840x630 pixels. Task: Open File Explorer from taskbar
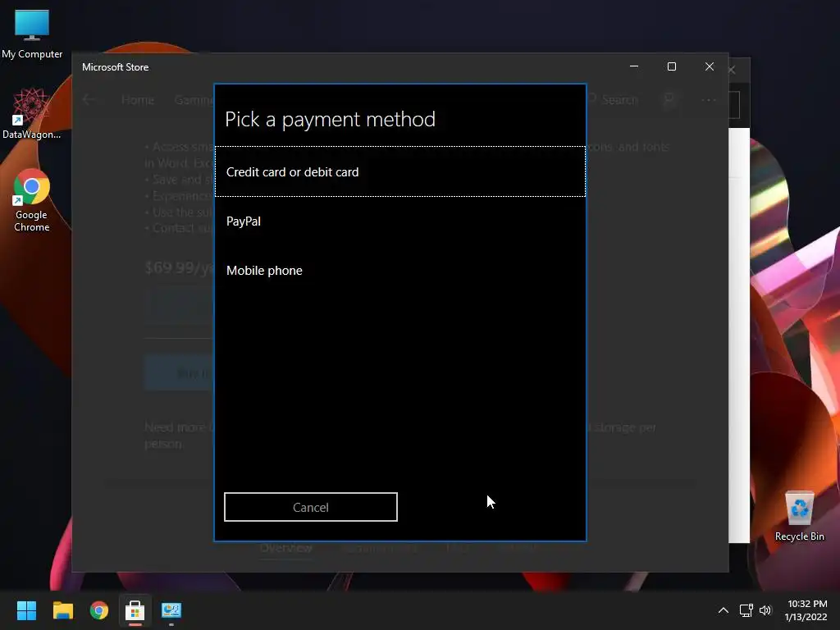tap(62, 610)
